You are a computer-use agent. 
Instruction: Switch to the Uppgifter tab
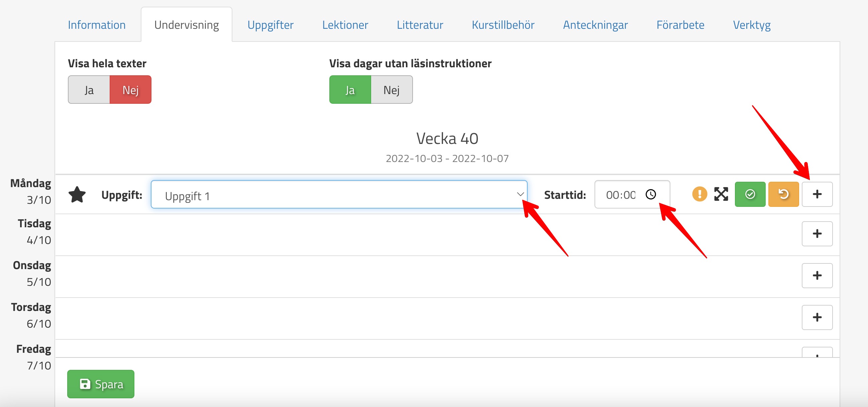pos(270,25)
